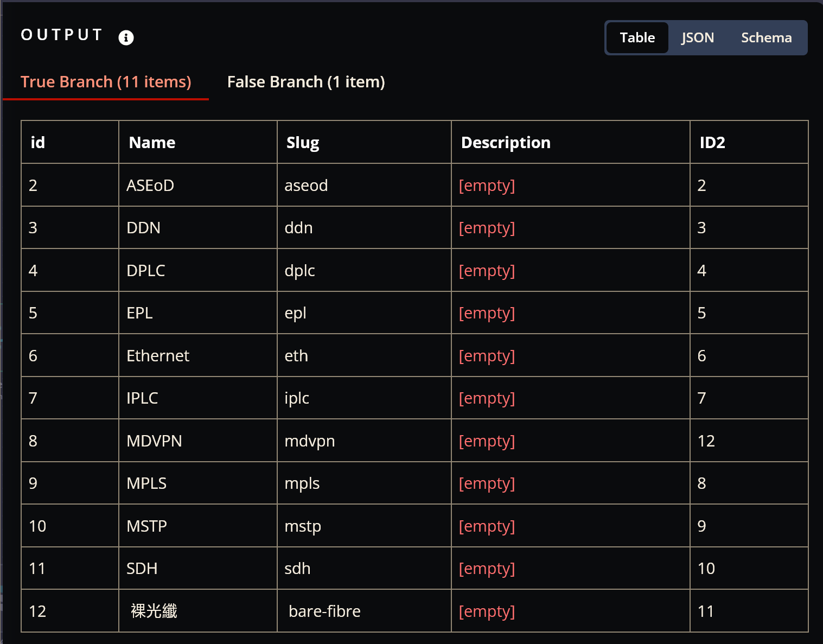Click the ID2 column header
This screenshot has height=644, width=823.
tap(749, 142)
